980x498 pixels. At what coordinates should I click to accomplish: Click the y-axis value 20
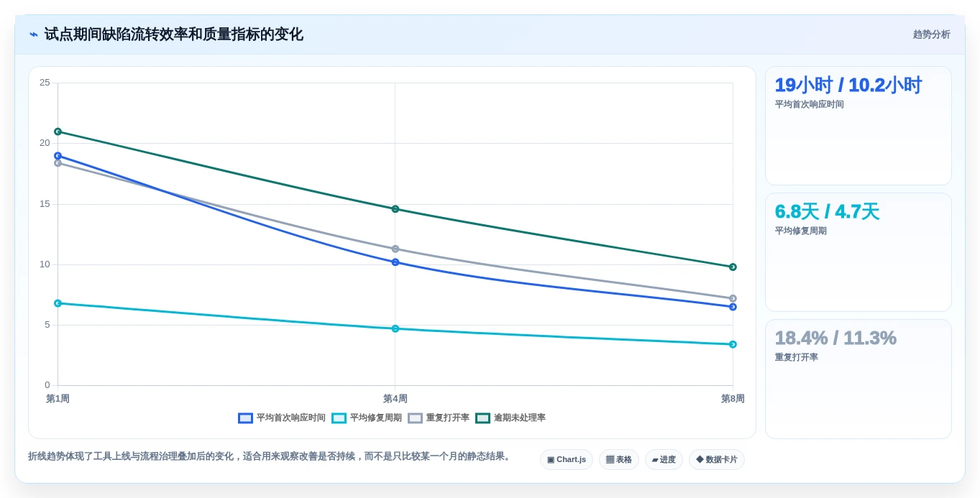(x=45, y=143)
